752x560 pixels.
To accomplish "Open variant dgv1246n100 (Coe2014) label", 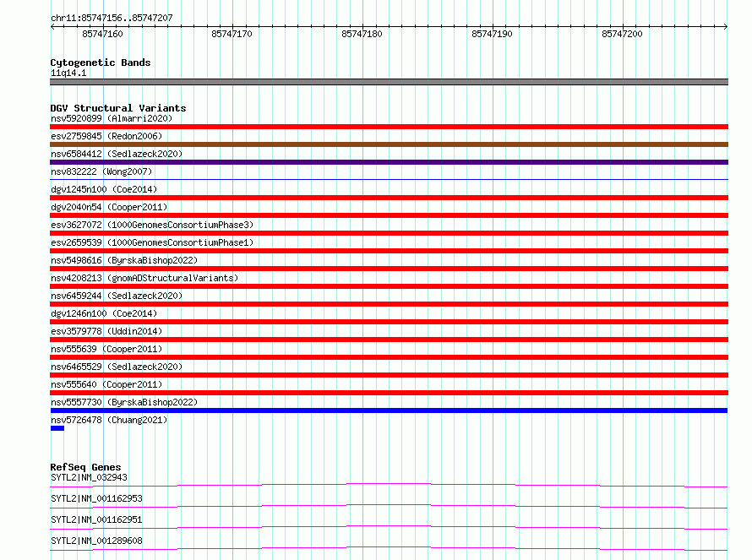I will 104,313.
